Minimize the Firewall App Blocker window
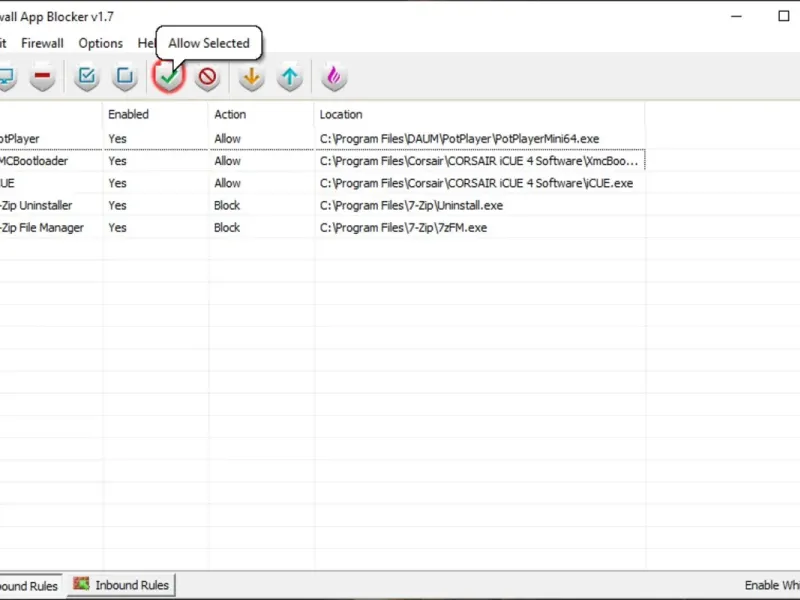Image resolution: width=800 pixels, height=600 pixels. tap(736, 16)
